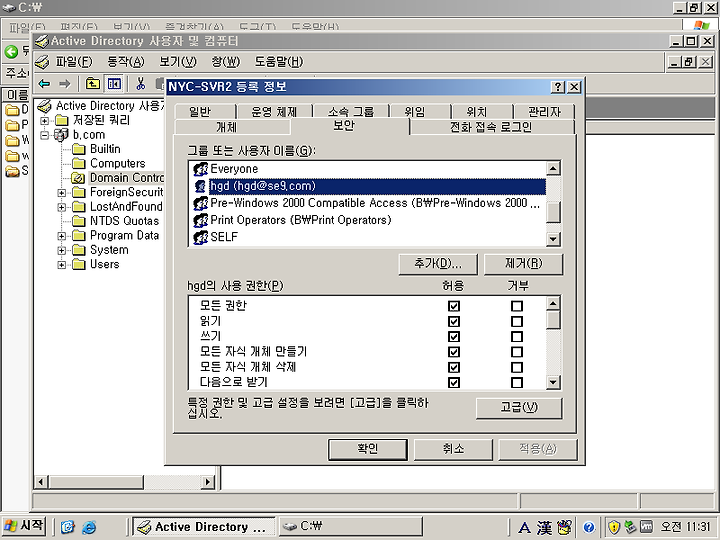Click Domain Controllers OU icon
This screenshot has height=540, width=720.
tap(79, 178)
